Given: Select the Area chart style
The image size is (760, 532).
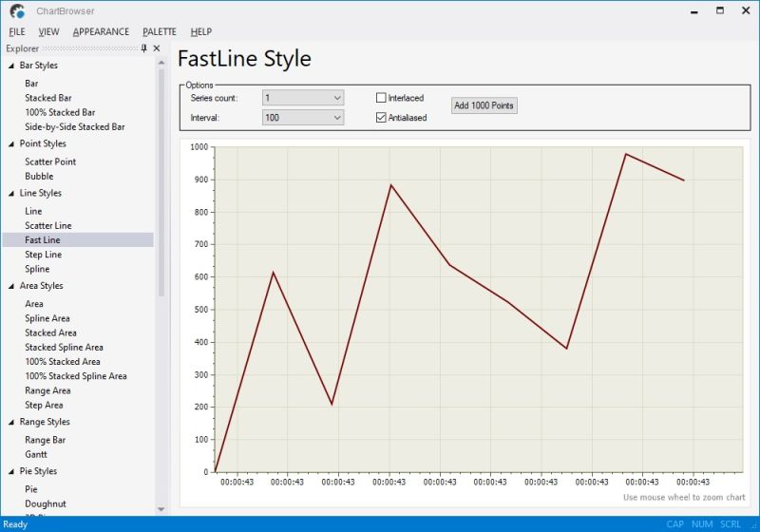Looking at the screenshot, I should (x=34, y=304).
